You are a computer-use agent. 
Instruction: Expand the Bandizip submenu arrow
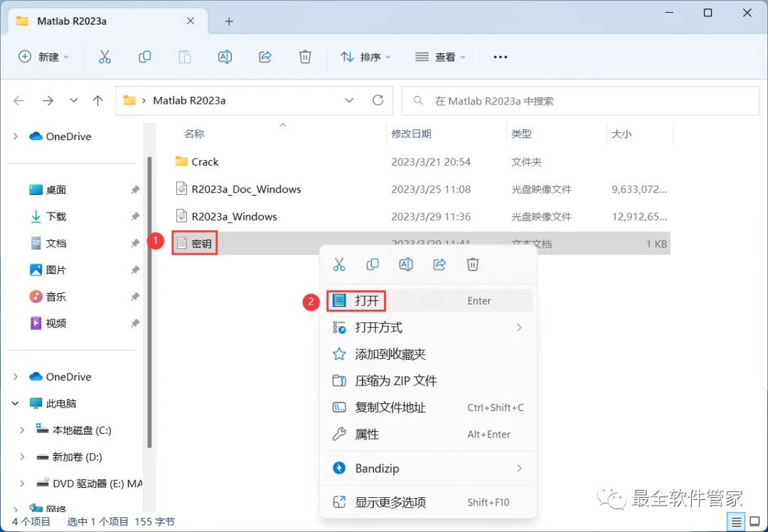click(519, 468)
